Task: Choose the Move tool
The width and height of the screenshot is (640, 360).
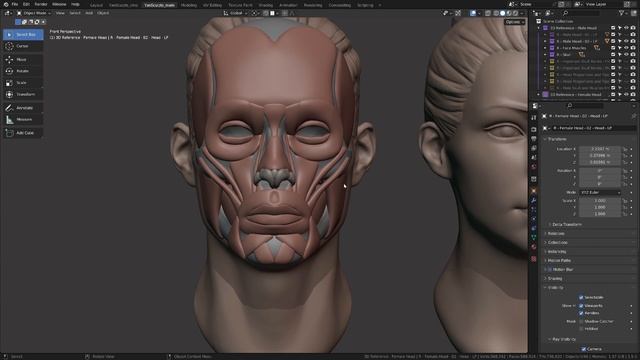Action: pyautogui.click(x=23, y=60)
